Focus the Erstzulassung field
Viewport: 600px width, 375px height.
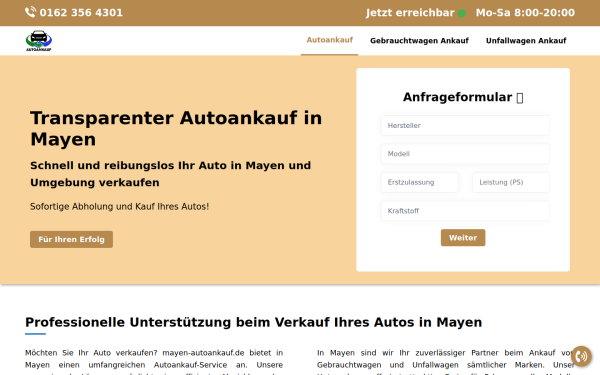(x=419, y=182)
